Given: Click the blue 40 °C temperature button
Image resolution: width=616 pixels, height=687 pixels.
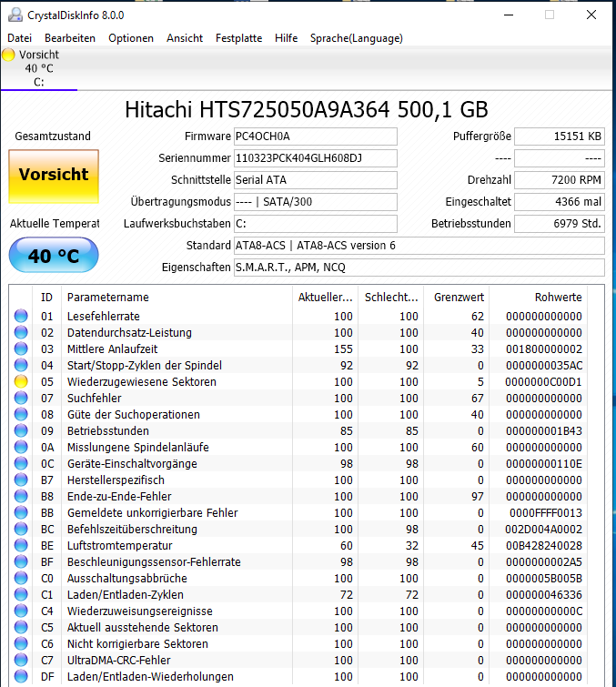Looking at the screenshot, I should tap(54, 255).
